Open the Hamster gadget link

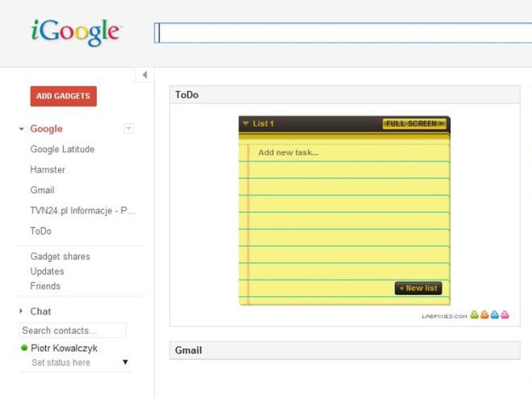(x=48, y=169)
